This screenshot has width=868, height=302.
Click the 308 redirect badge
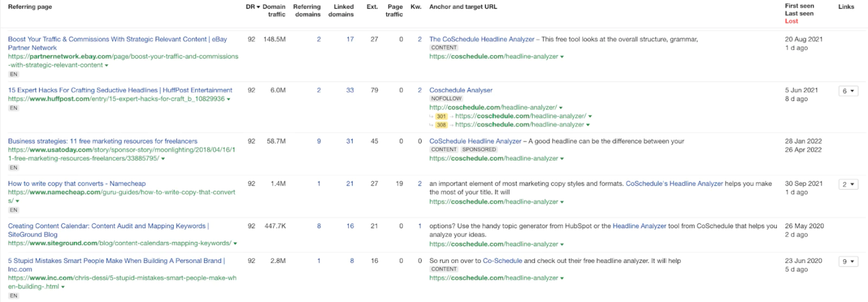click(441, 125)
